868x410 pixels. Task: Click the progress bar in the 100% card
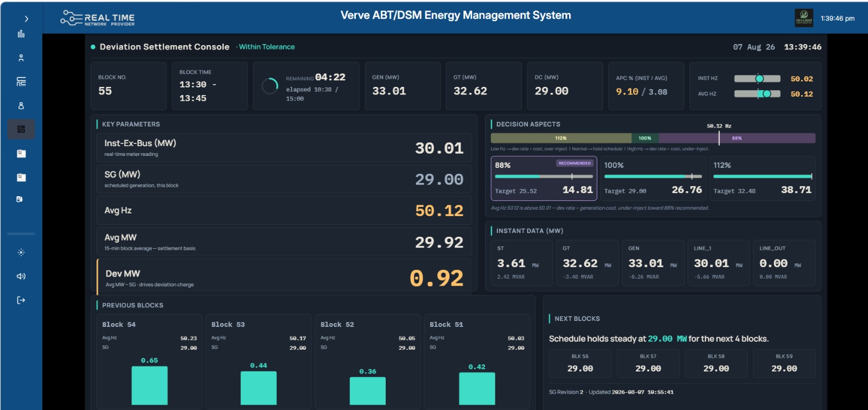tap(653, 176)
